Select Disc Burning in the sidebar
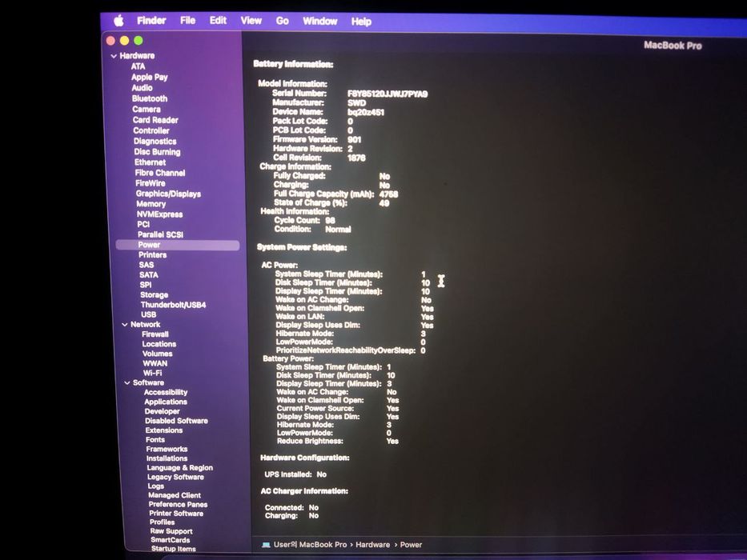Screen dimensions: 747x560 click(x=157, y=152)
